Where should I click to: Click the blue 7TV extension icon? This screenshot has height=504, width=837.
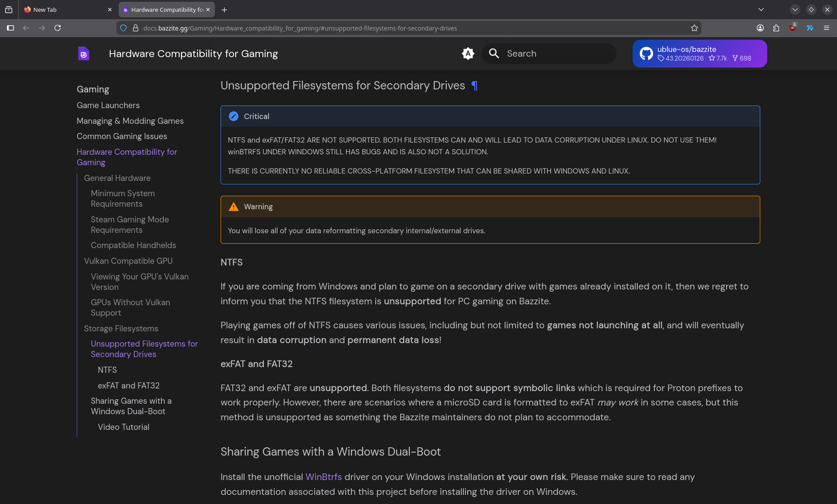[810, 28]
